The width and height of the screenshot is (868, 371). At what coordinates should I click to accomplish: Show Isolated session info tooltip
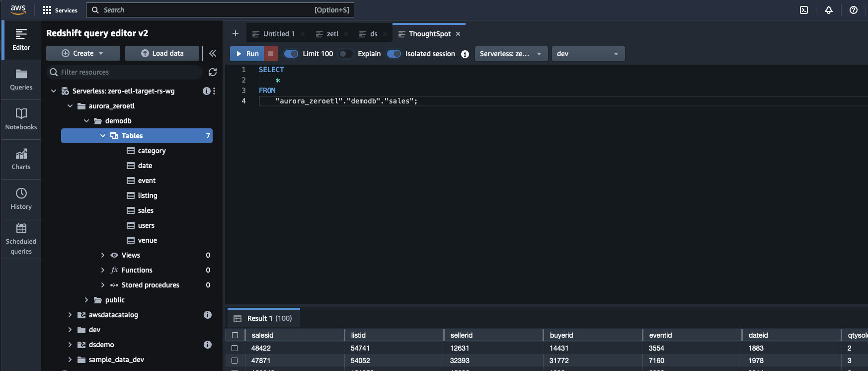click(x=465, y=54)
